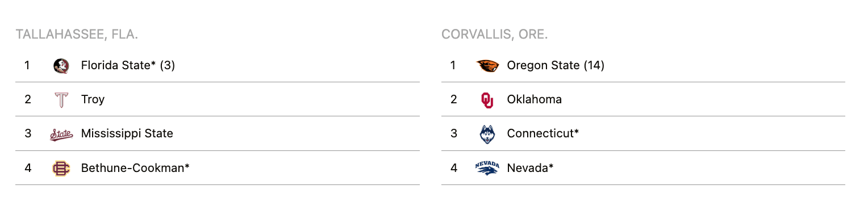Select the Bethune-Cookman* team name
This screenshot has height=210, width=868.
(x=135, y=168)
